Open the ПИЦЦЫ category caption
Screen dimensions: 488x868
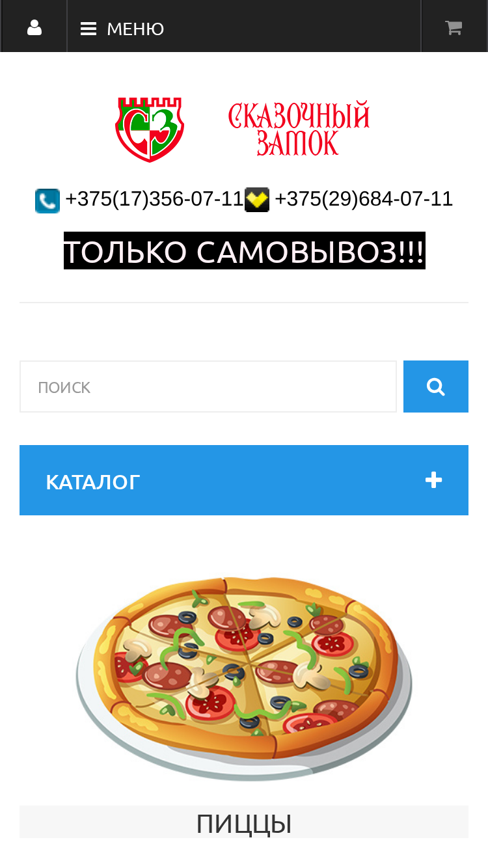pos(244,823)
